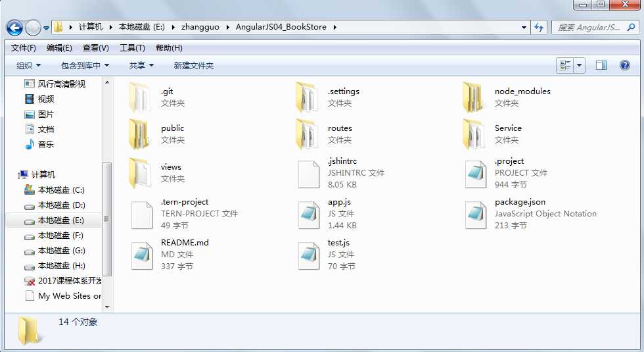The height and width of the screenshot is (352, 644).
Task: Open the 工具(T) menu
Action: click(132, 47)
